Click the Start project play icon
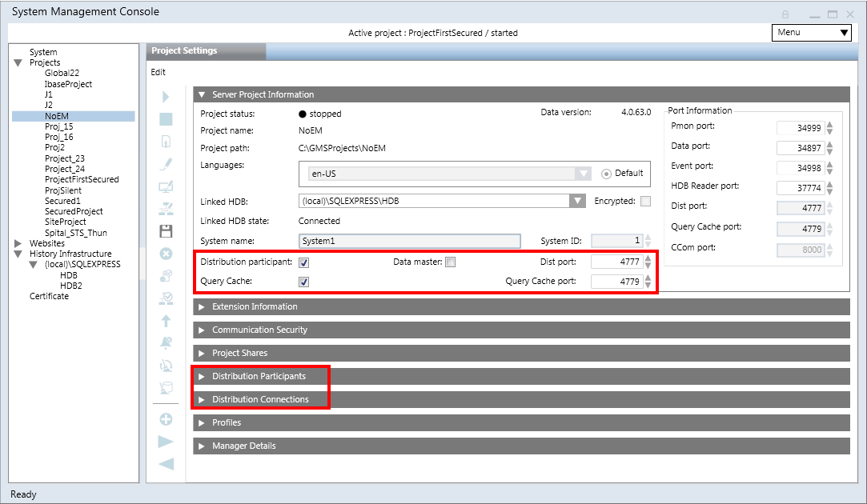The height and width of the screenshot is (504, 867). (167, 97)
